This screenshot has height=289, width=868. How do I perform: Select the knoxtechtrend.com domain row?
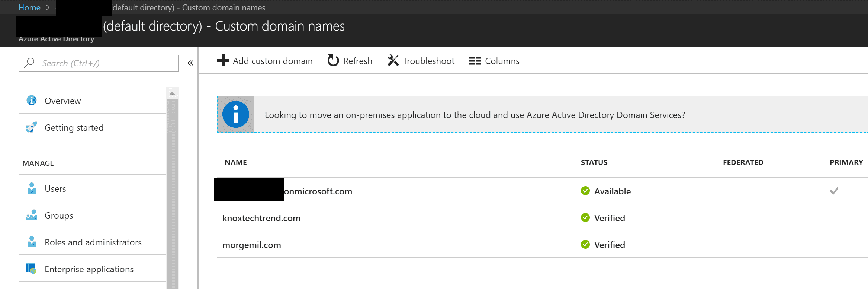[543, 218]
